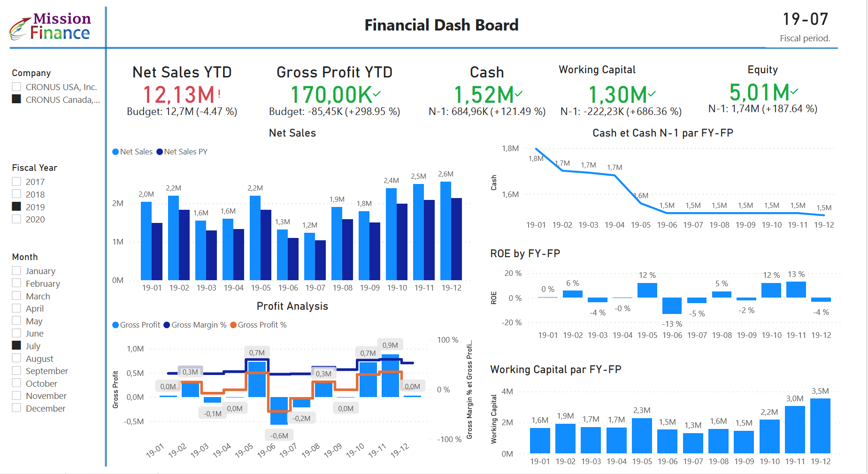Click the green check beside 1,30M
The width and height of the screenshot is (868, 474).
652,94
